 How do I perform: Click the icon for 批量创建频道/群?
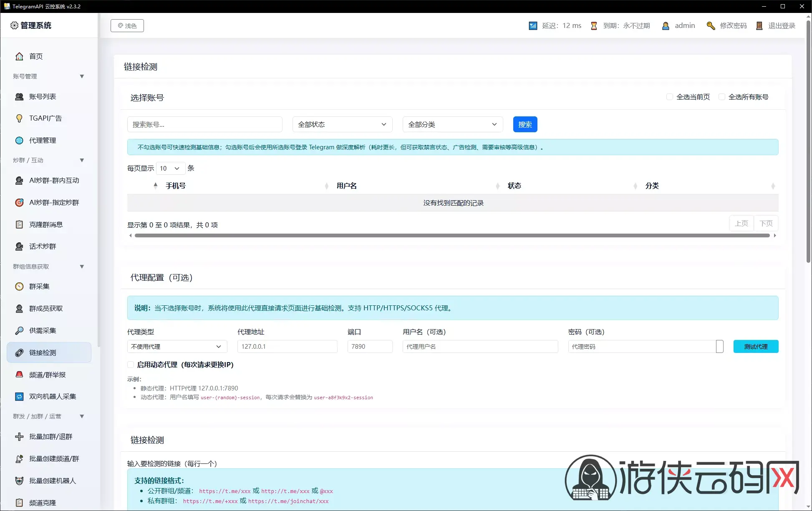(x=19, y=459)
